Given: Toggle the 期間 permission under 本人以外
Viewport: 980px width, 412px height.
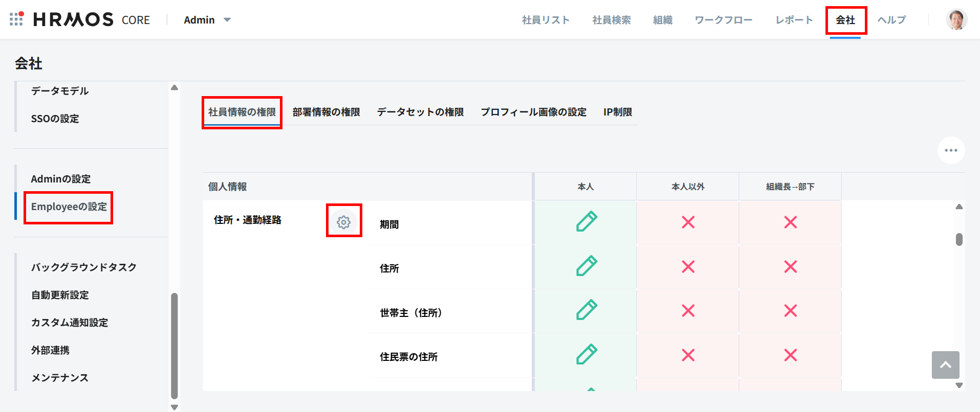Looking at the screenshot, I should [688, 222].
